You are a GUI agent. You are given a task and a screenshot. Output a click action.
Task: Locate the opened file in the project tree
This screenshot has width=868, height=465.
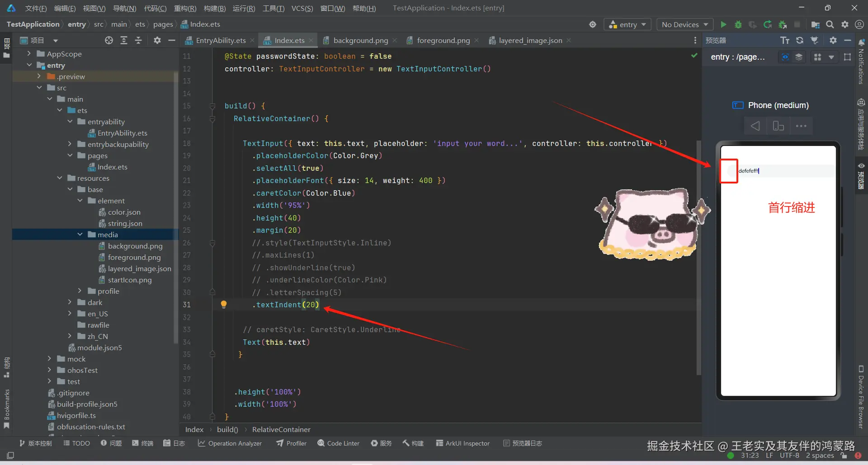pos(109,40)
